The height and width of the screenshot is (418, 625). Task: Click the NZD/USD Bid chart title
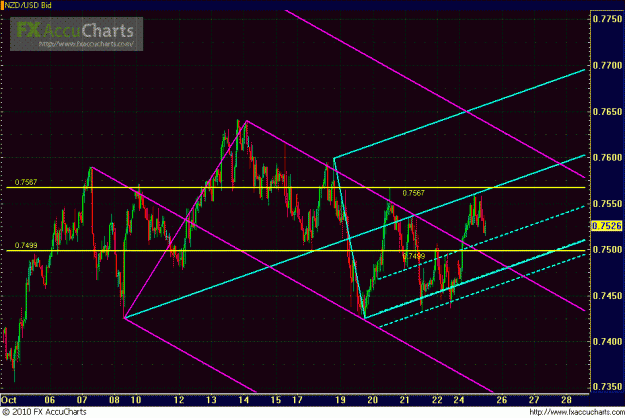click(28, 5)
